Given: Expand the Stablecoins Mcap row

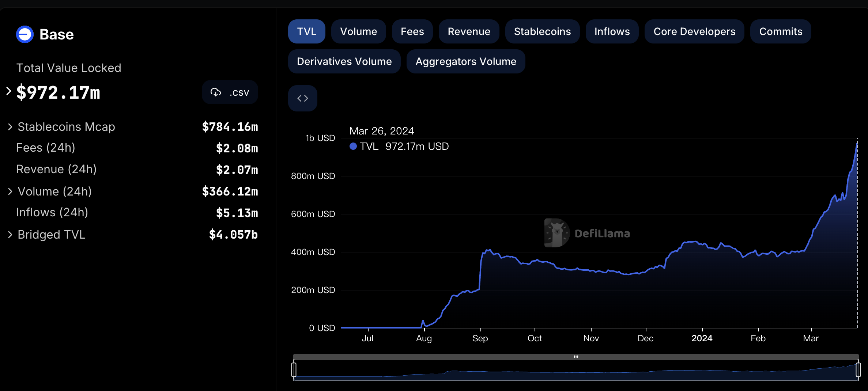Looking at the screenshot, I should click(x=10, y=127).
